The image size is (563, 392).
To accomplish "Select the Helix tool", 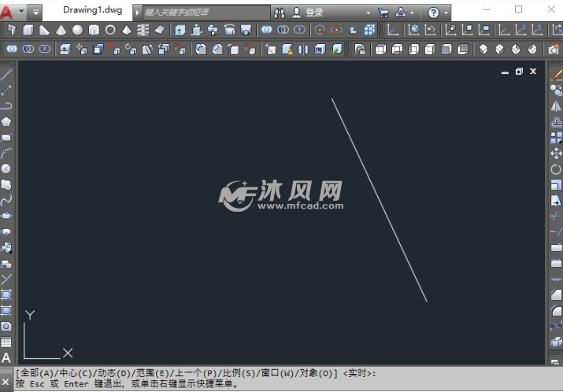I will 143,30.
